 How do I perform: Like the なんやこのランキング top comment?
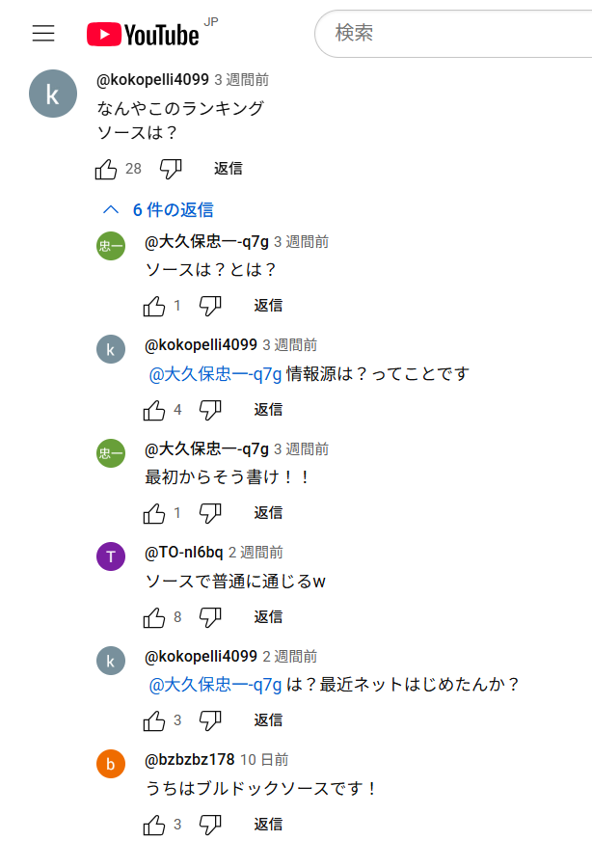pyautogui.click(x=106, y=169)
